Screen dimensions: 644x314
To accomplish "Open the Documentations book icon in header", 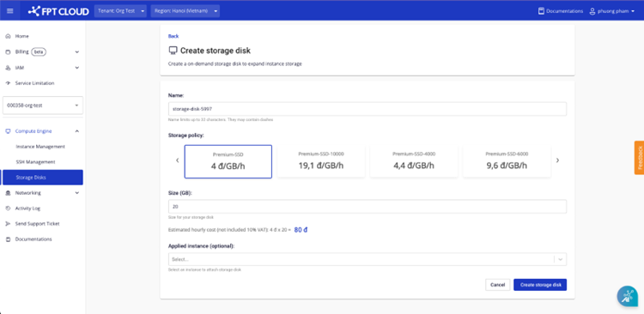I will (x=541, y=11).
